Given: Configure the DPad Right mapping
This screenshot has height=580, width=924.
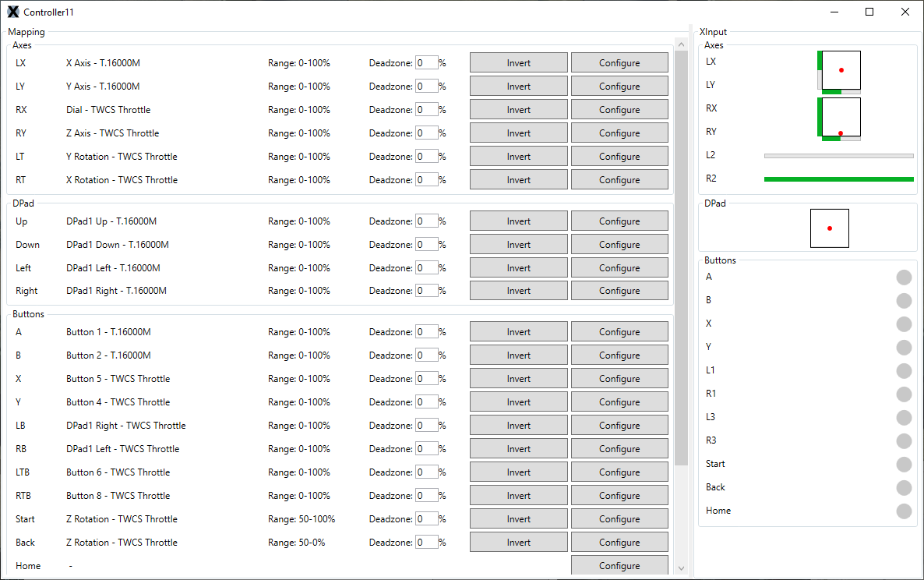Looking at the screenshot, I should pyautogui.click(x=619, y=291).
